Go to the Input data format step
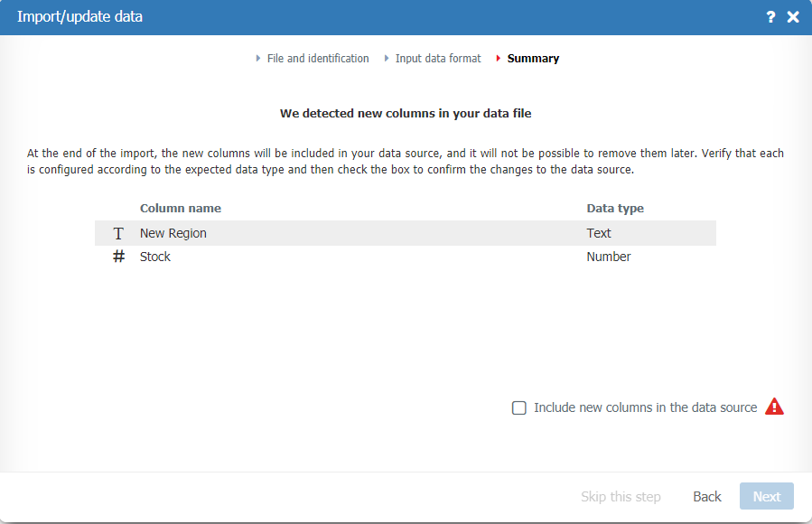Viewport: 812px width, 524px height. point(438,59)
